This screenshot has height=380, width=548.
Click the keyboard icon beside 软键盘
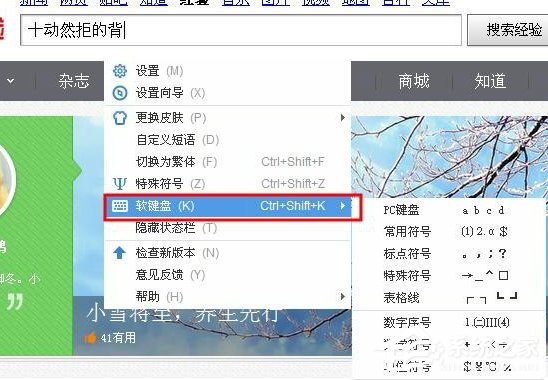(120, 206)
